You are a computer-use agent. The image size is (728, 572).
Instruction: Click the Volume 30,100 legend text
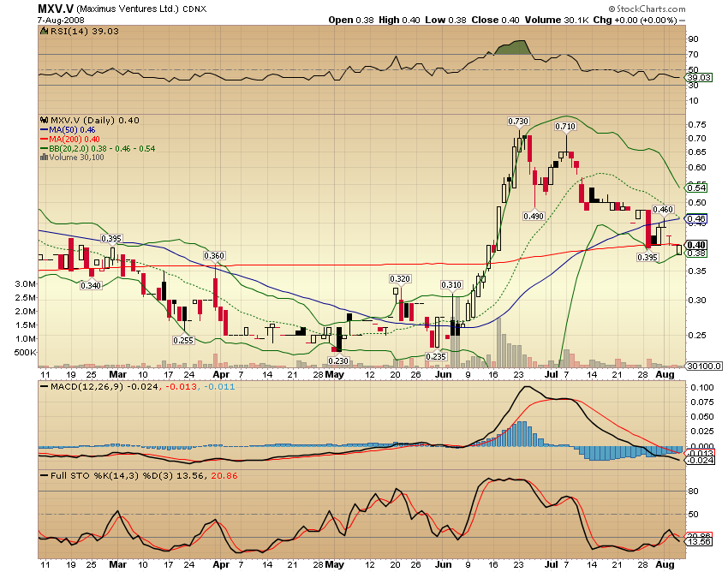tap(76, 158)
